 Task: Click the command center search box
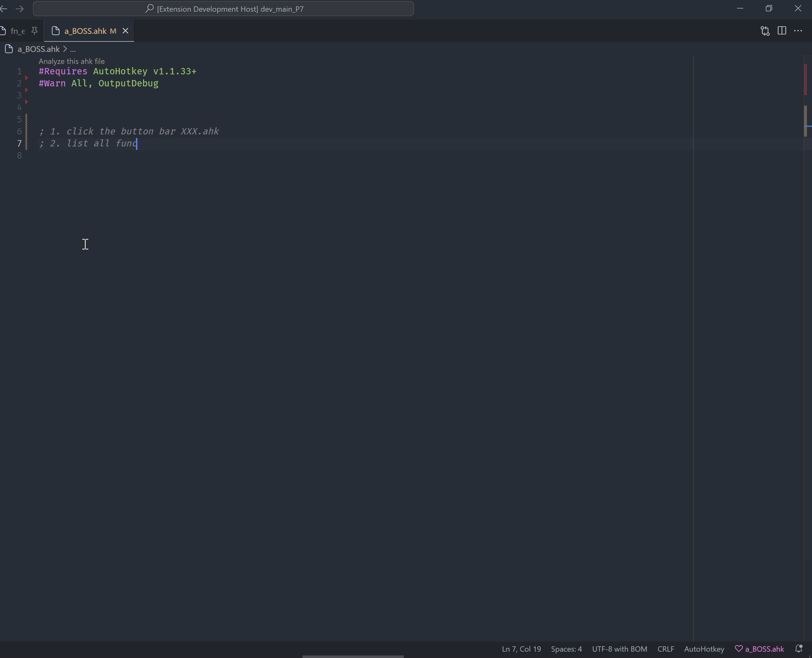click(x=223, y=9)
